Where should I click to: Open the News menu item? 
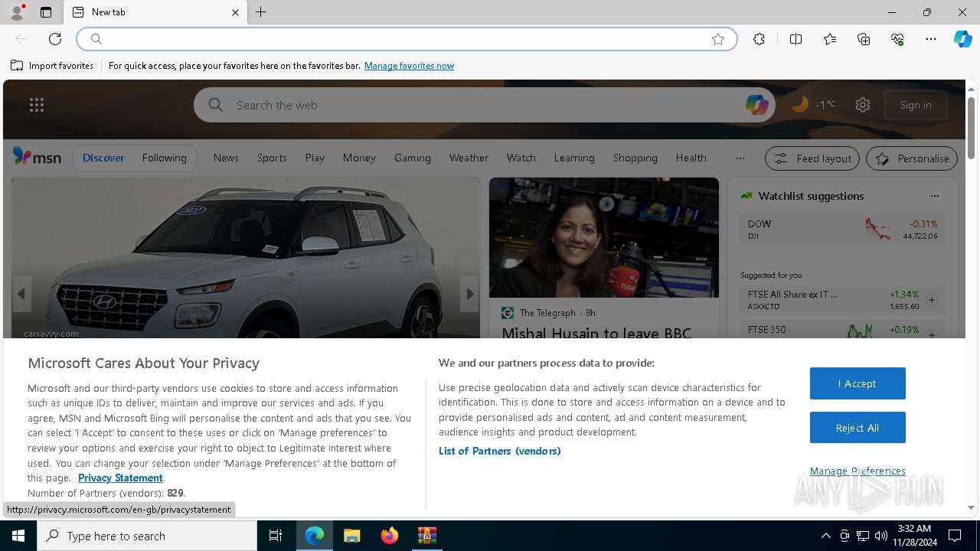(226, 158)
